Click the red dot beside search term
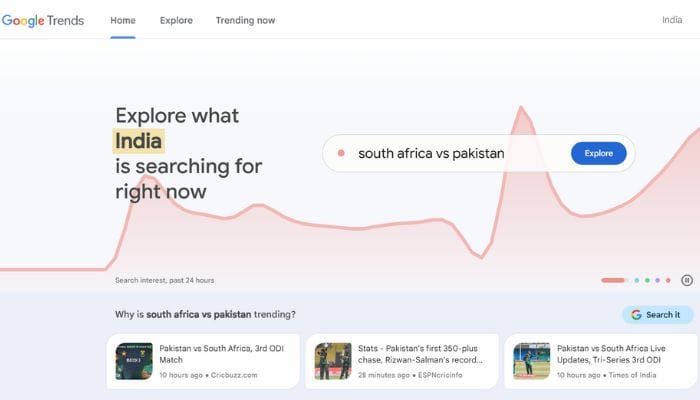The width and height of the screenshot is (700, 400). [x=341, y=153]
